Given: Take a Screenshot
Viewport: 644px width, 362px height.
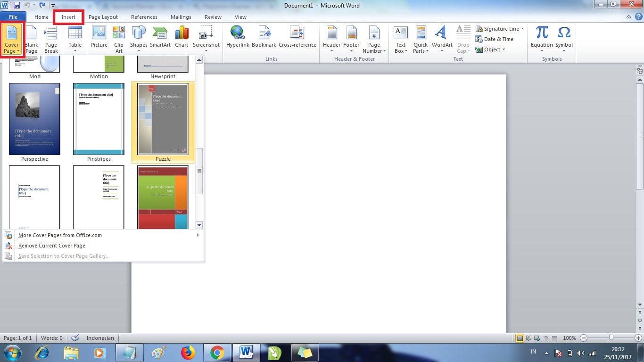Looking at the screenshot, I should (x=206, y=38).
